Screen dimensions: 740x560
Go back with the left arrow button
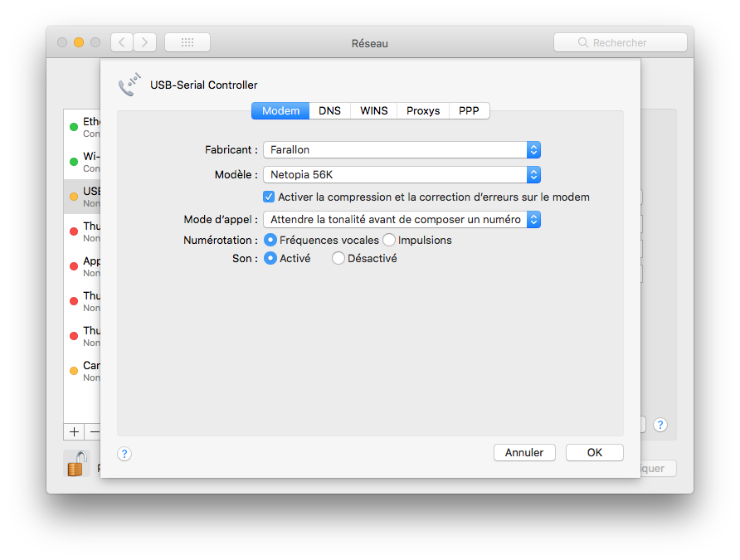122,42
